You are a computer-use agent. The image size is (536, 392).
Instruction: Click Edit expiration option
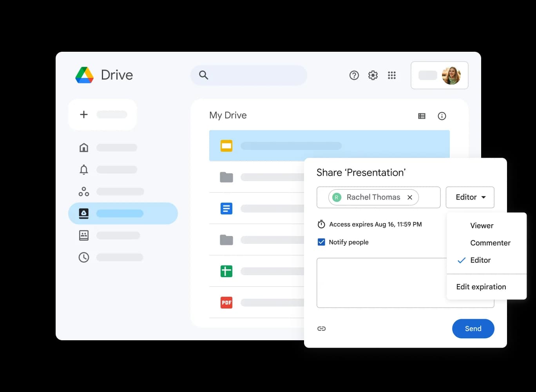481,287
